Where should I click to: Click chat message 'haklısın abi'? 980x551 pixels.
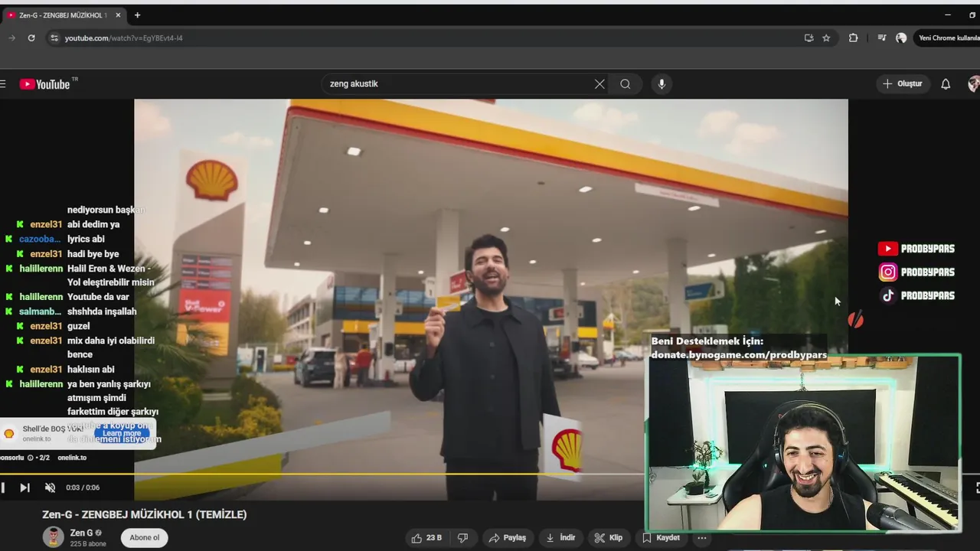point(90,370)
